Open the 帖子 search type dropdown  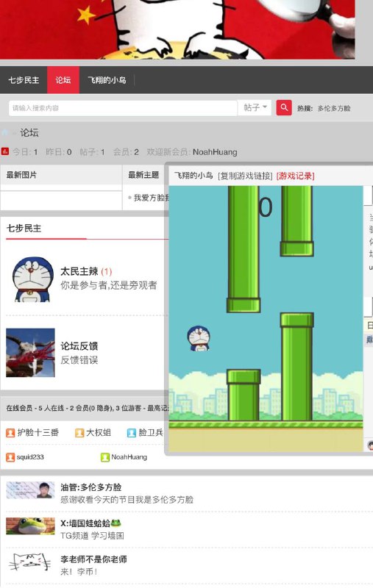pos(255,107)
